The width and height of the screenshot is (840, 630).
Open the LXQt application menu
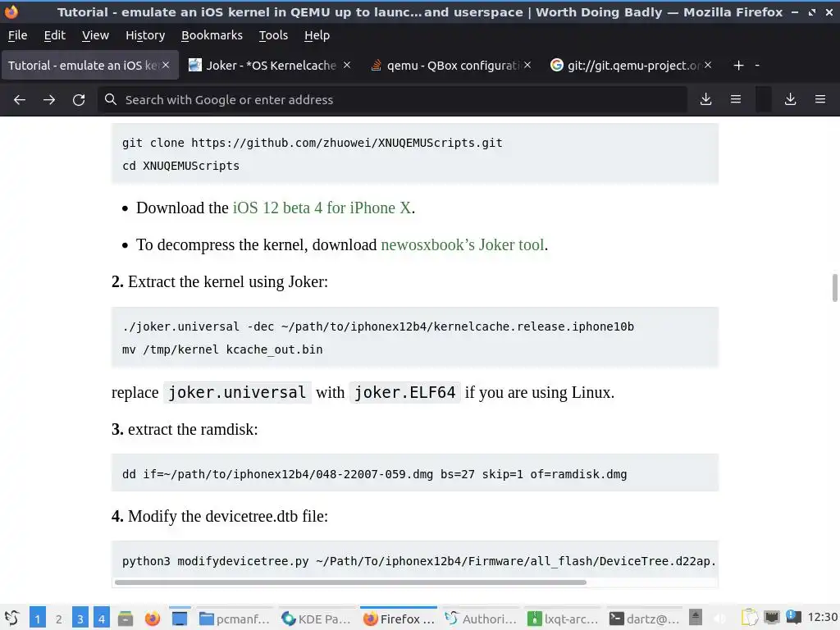click(x=12, y=619)
